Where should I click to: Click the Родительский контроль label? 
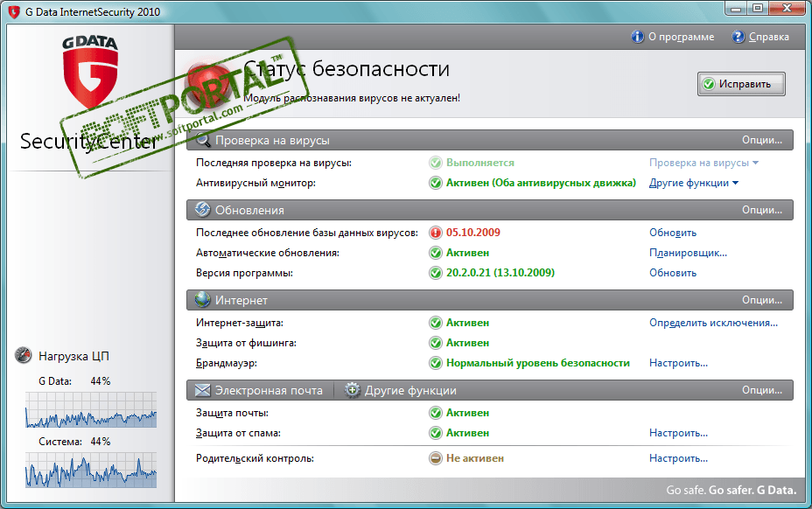coord(255,458)
